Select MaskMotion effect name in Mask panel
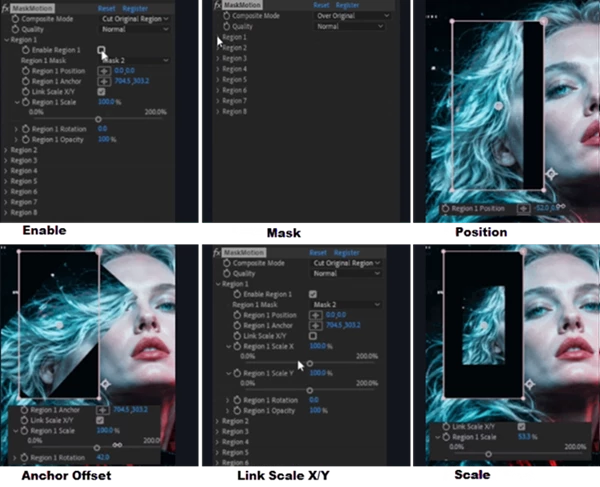Screen dimensions: 600x487 pyautogui.click(x=242, y=5)
